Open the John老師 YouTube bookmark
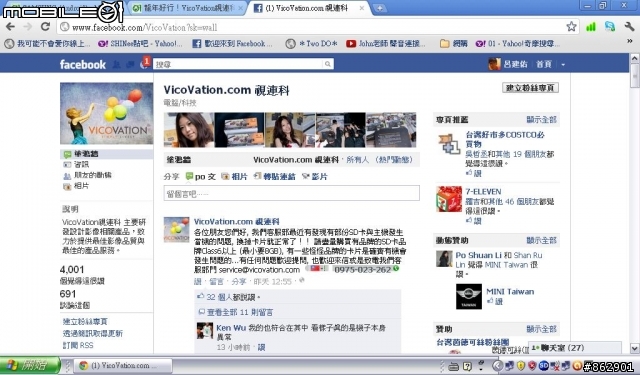The image size is (640, 375). [386, 43]
